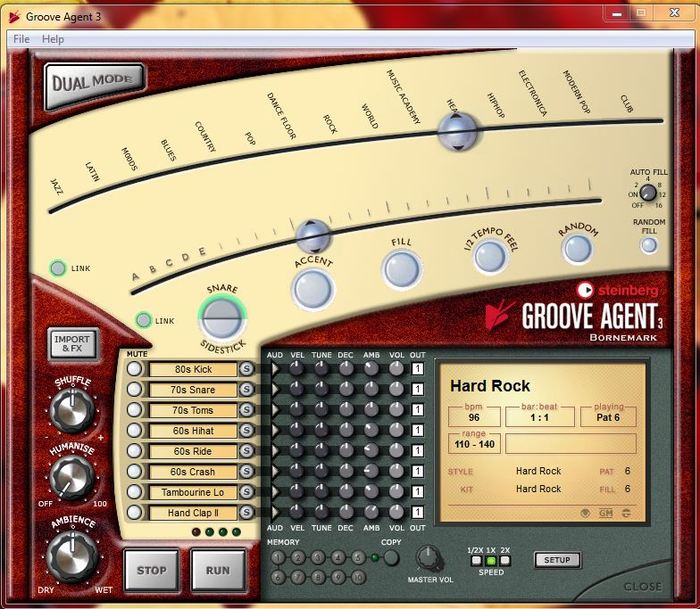Viewport: 700px width, 609px height.
Task: Solo the 60s Crash with its S button
Action: click(x=246, y=471)
